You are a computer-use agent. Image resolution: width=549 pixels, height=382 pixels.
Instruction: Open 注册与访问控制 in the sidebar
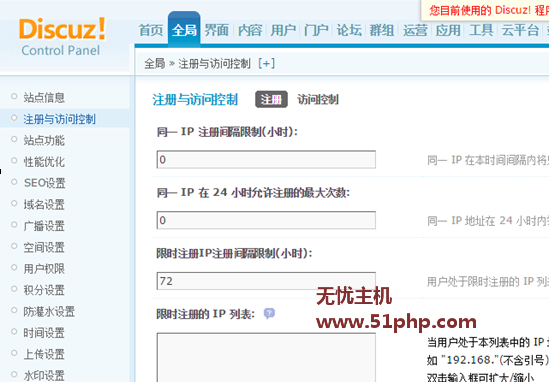pos(60,119)
